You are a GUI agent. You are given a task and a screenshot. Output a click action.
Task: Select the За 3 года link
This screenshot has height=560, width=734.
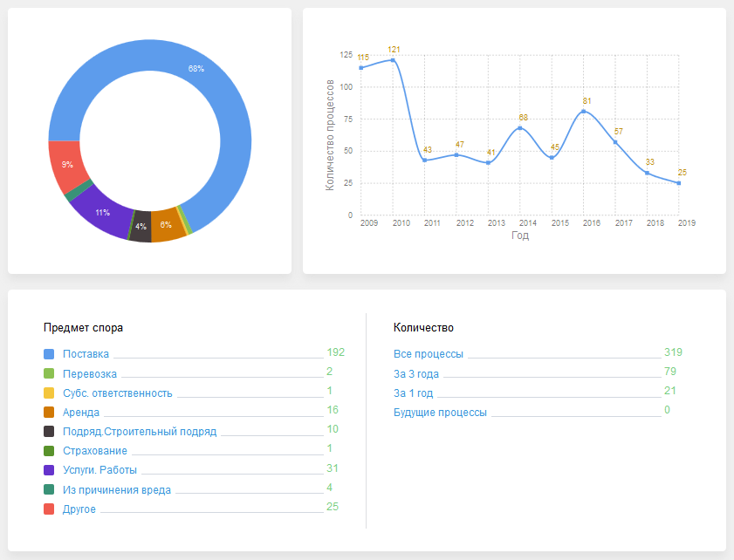(416, 374)
